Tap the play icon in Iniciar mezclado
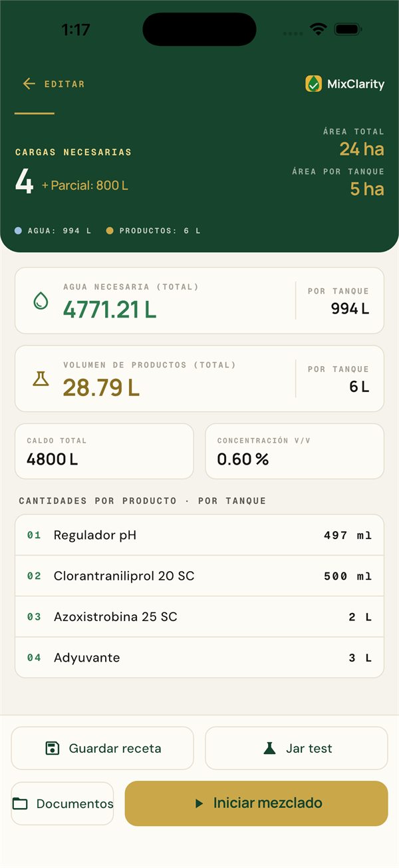399x868 pixels. (199, 803)
